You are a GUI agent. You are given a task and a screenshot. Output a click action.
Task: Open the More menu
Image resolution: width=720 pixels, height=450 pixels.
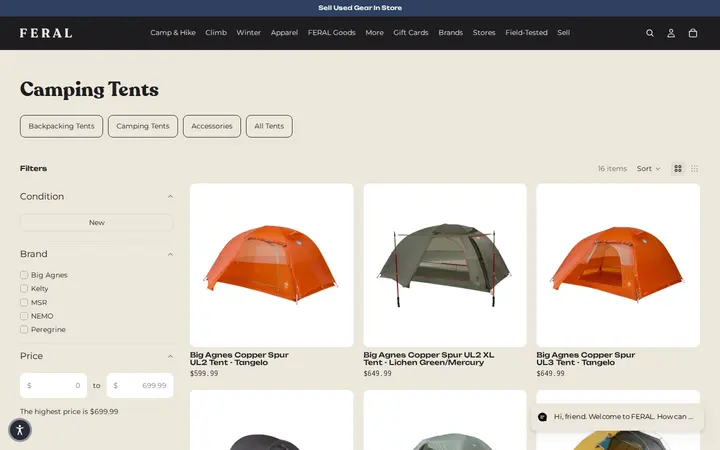pyautogui.click(x=374, y=33)
